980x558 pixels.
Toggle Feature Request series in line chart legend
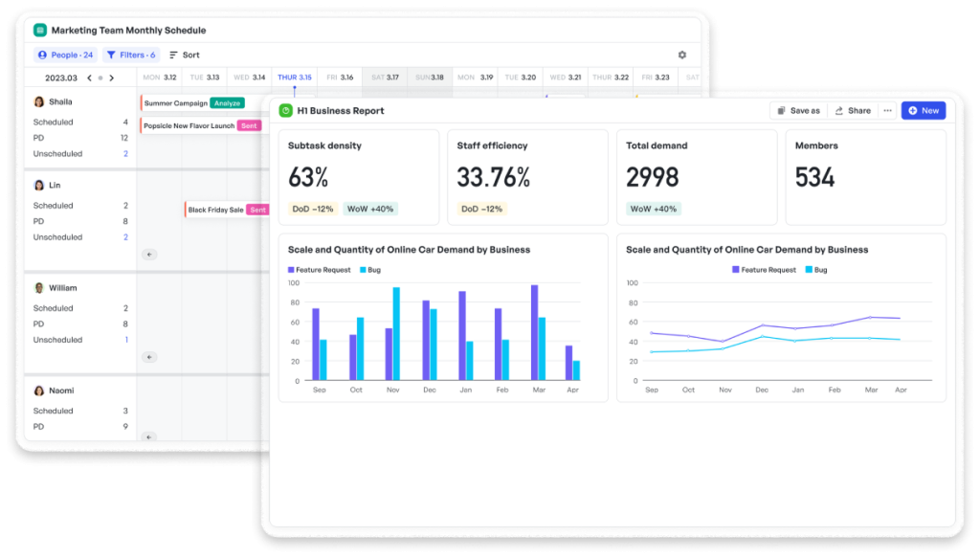pos(763,270)
